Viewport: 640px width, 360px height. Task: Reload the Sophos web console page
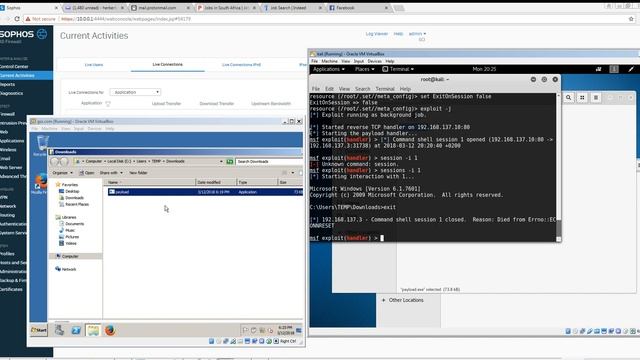pyautogui.click(x=17, y=19)
